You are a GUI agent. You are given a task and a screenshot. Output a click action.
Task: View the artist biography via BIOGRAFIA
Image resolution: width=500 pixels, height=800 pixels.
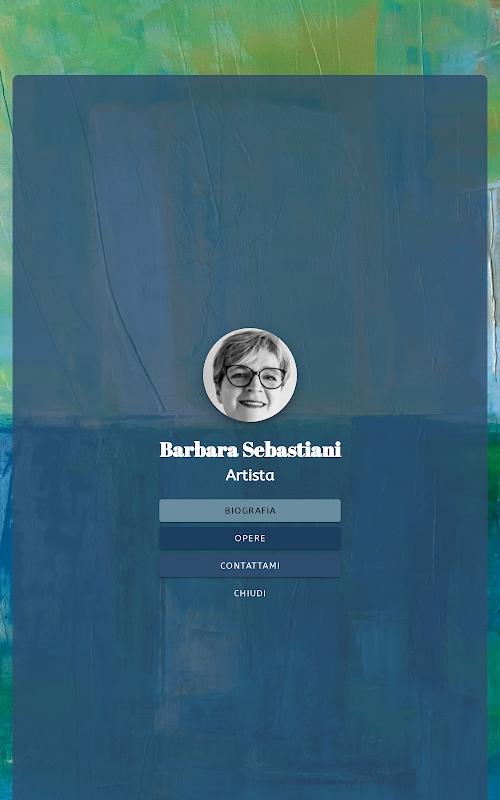[250, 510]
